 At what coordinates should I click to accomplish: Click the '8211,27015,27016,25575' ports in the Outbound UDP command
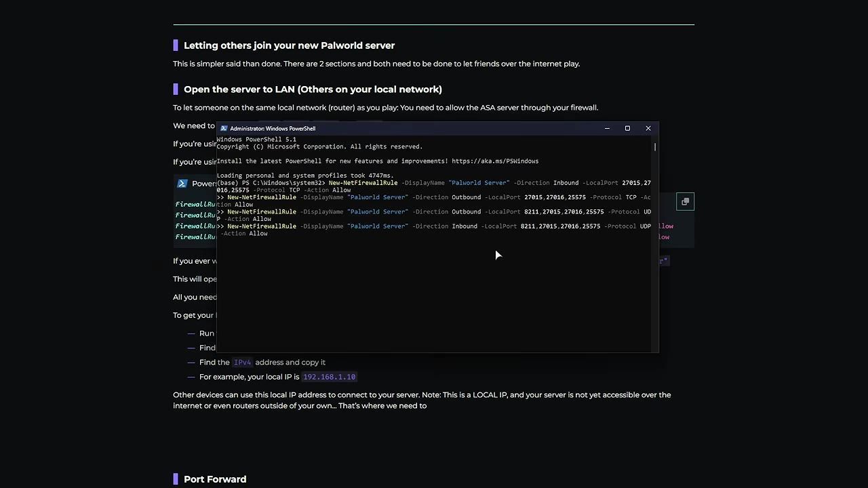[564, 211]
